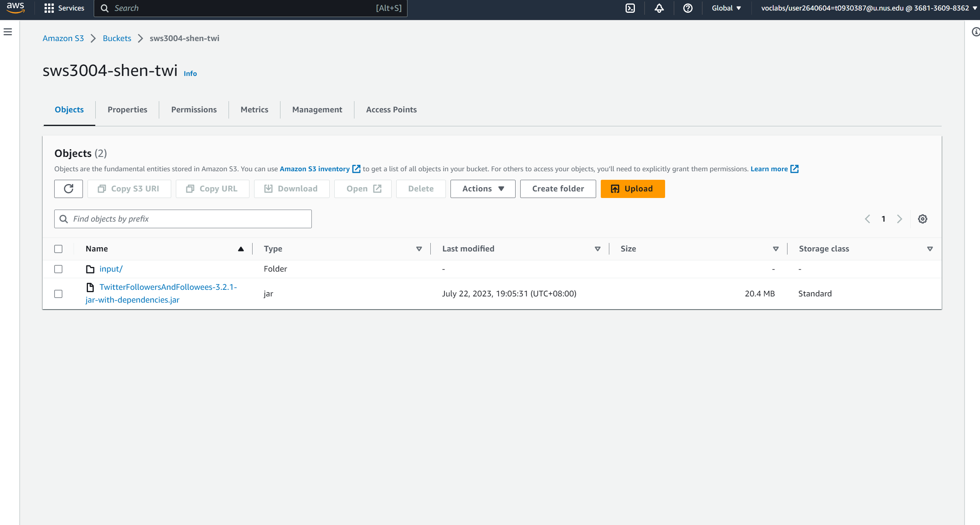Image resolution: width=980 pixels, height=525 pixels.
Task: Click the Copy URL button
Action: [213, 189]
